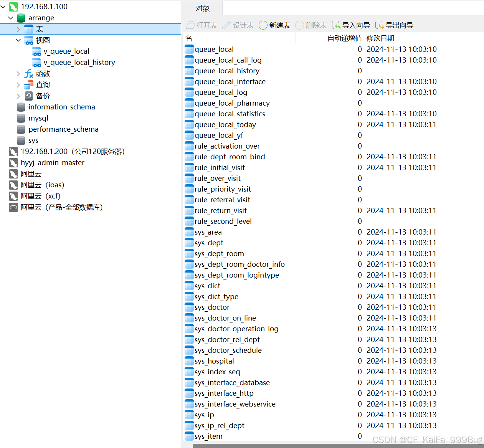This screenshot has width=484, height=448.
Task: Select the 阿里云 connection entry
Action: click(x=31, y=174)
